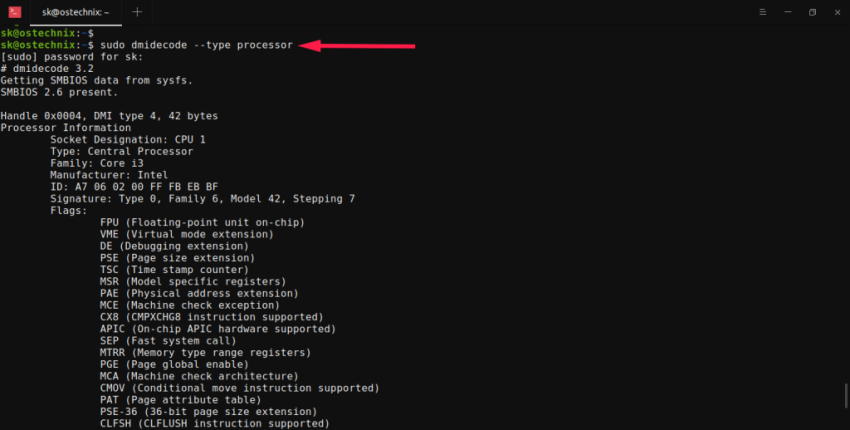Click the red terminal app icon
Viewport: 850px width, 430px height.
[15, 12]
